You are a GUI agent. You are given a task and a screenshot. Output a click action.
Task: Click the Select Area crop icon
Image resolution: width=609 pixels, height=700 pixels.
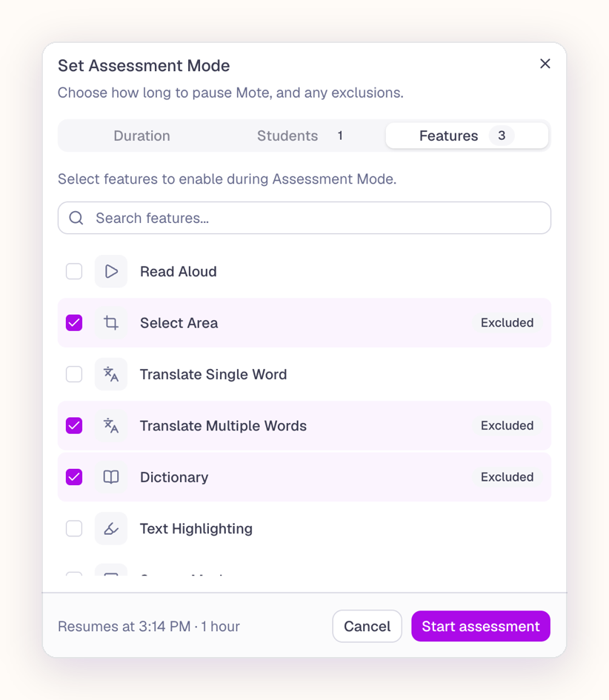click(110, 323)
